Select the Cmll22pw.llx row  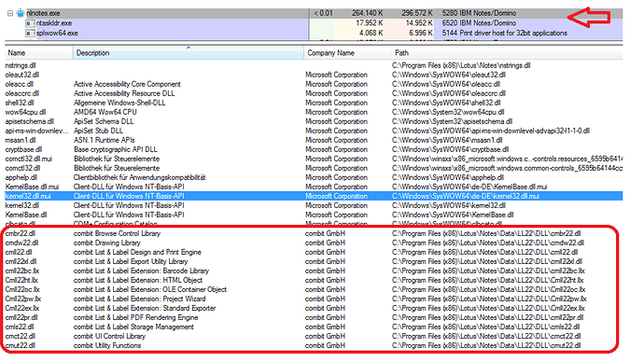tap(314, 299)
